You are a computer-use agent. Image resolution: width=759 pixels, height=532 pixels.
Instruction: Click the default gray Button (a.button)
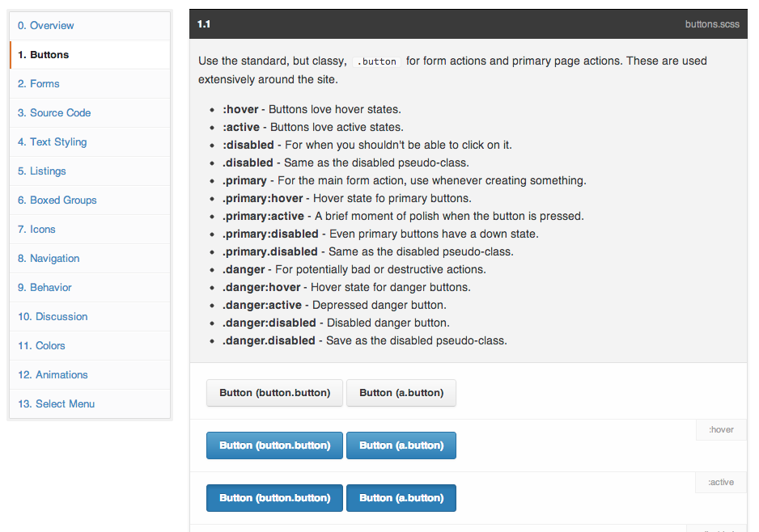coord(401,393)
